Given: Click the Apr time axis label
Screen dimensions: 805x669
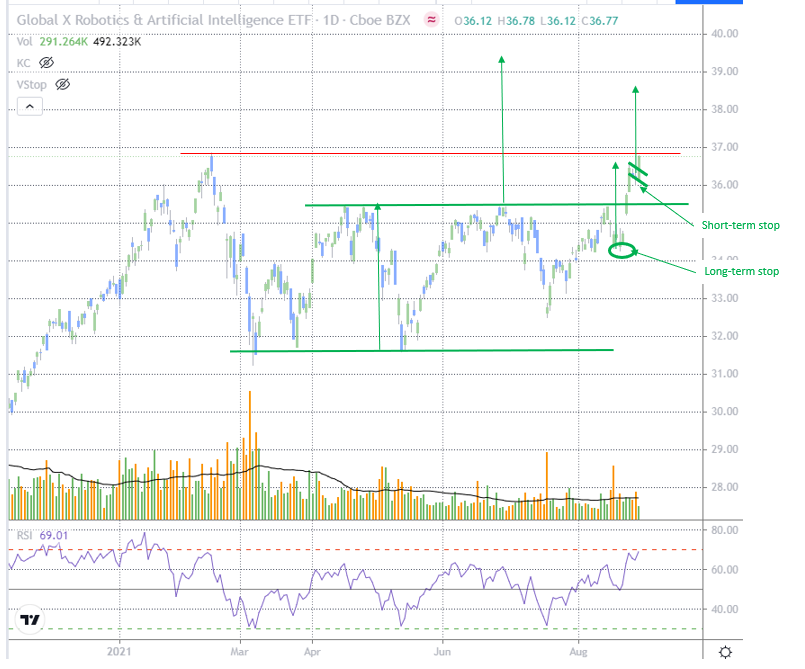Looking at the screenshot, I should click(312, 652).
